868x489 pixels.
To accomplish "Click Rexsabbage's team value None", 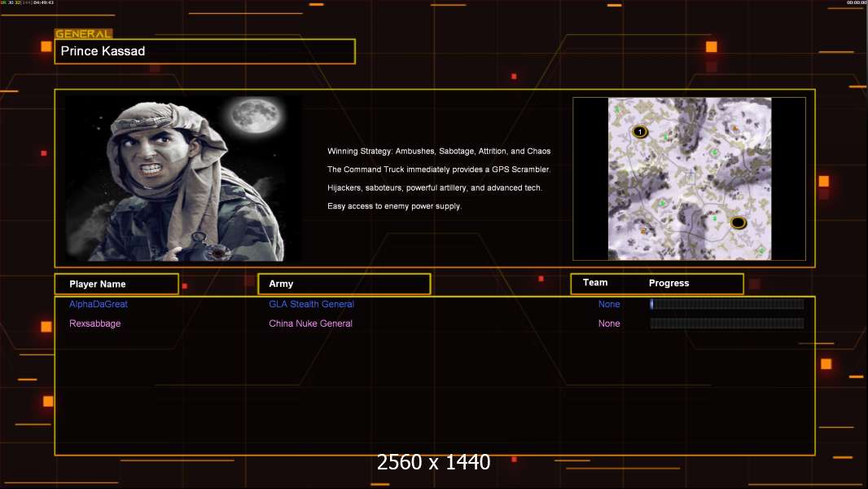I will click(609, 324).
